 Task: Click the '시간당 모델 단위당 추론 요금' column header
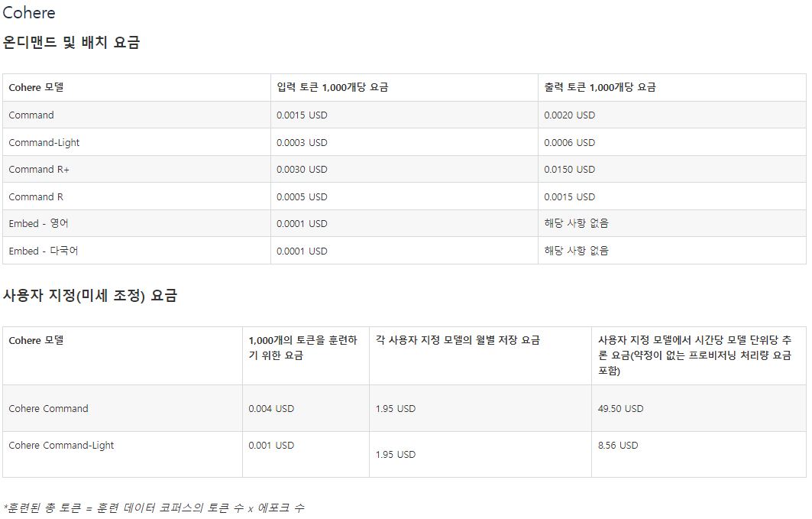point(694,355)
